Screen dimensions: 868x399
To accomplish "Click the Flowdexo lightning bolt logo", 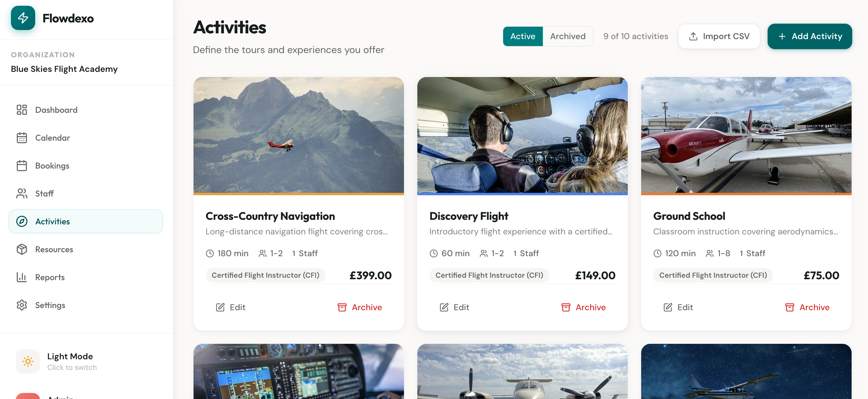I will [x=23, y=18].
